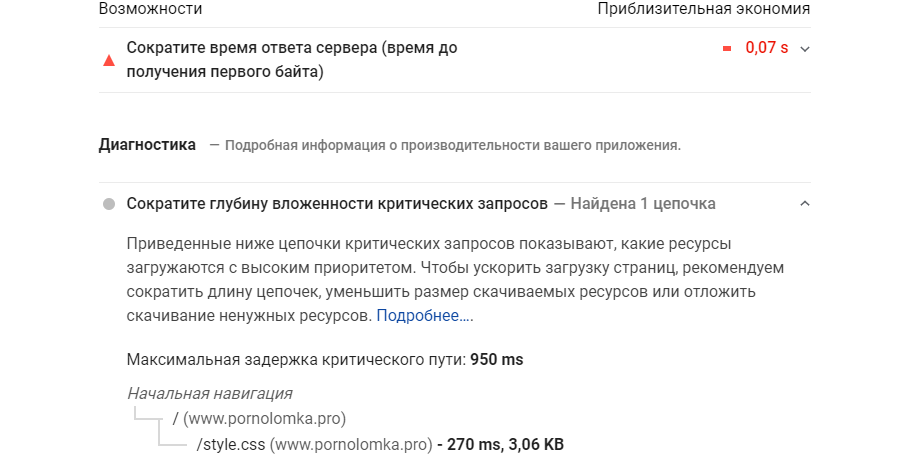902x466 pixels.
Task: Click the red savings bar indicator
Action: click(727, 48)
